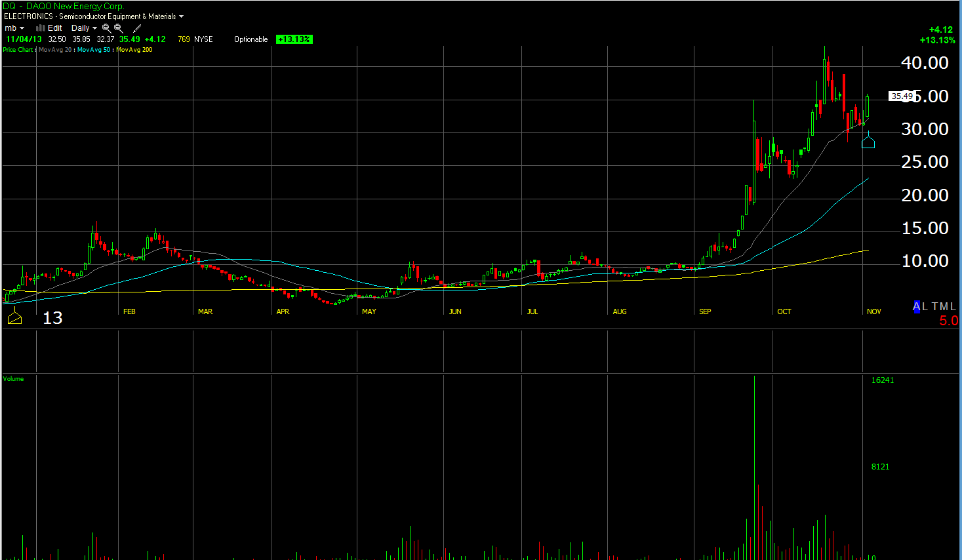Click the yellow marker at chart's left start

[x=14, y=317]
